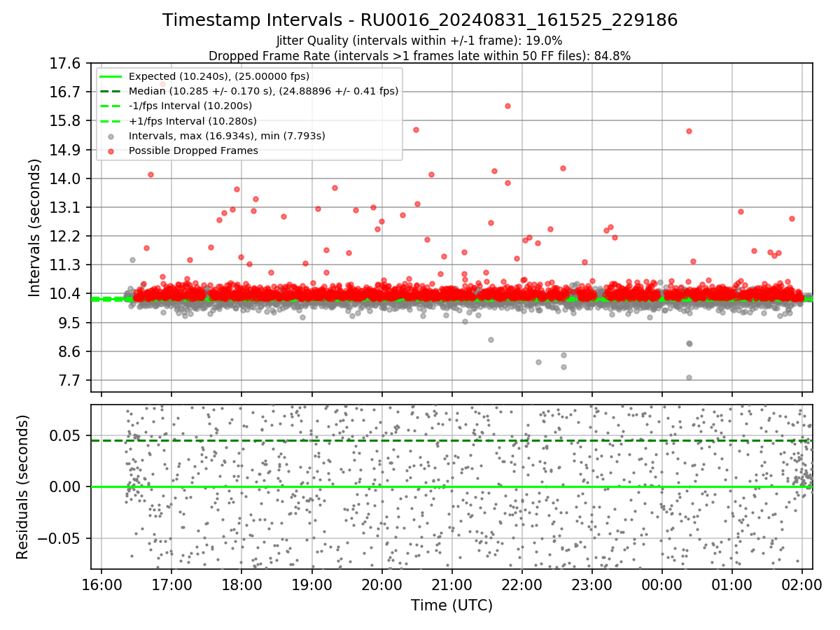The width and height of the screenshot is (840, 630).
Task: Click y-axis tick label '12.2'
Action: tap(66, 237)
